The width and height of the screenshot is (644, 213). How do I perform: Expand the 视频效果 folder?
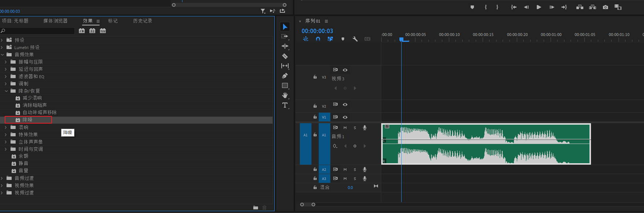coord(2,185)
